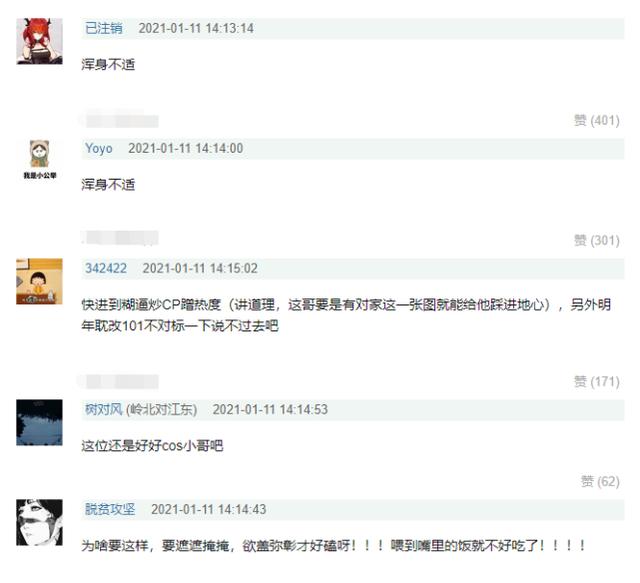Click the 为啥要这样 comment text
The height and width of the screenshot is (583, 640).
pos(333,545)
